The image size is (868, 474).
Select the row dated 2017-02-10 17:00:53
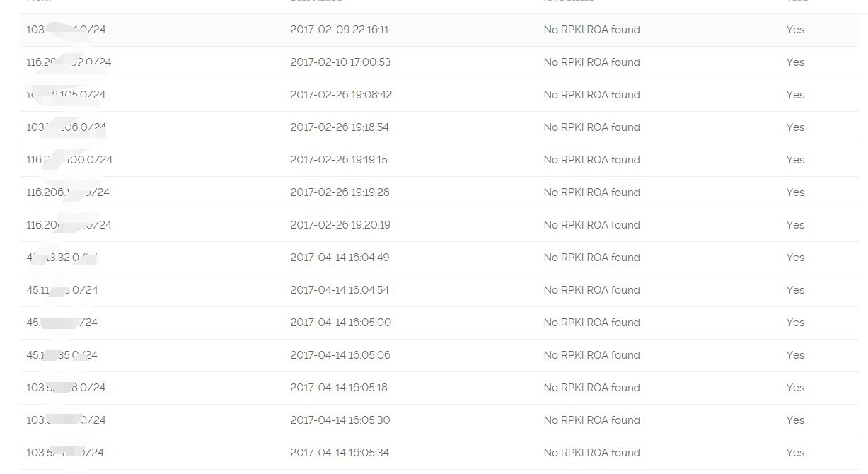[x=340, y=62]
